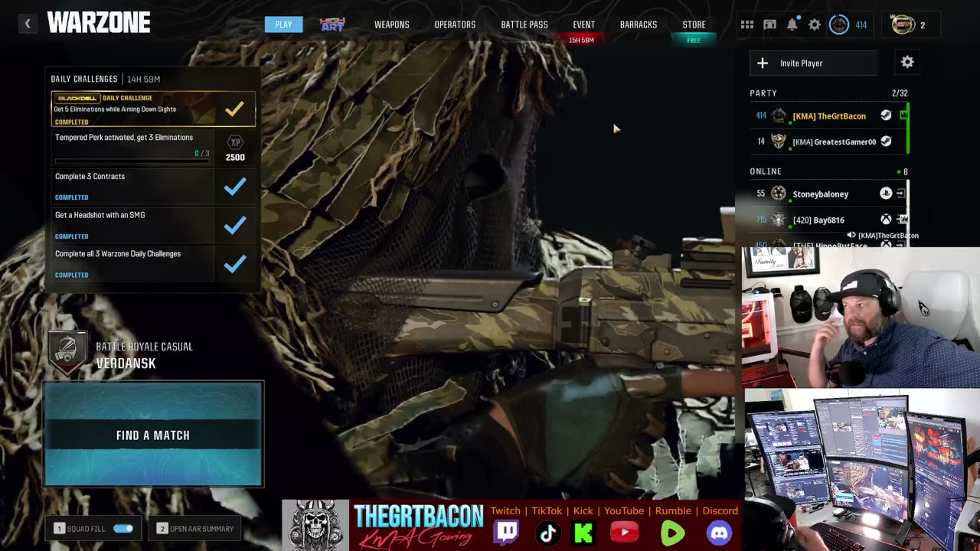Click the PARTY header label
Viewport: 980px width, 551px height.
(763, 93)
